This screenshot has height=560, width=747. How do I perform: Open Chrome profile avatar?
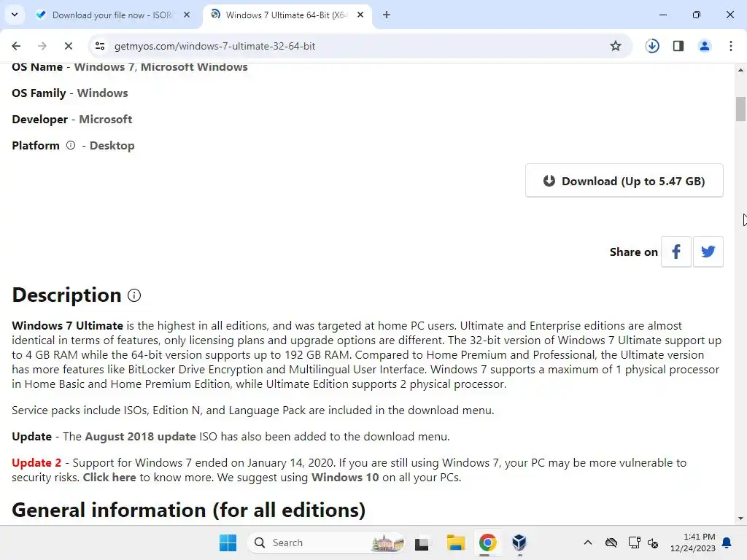pyautogui.click(x=705, y=46)
